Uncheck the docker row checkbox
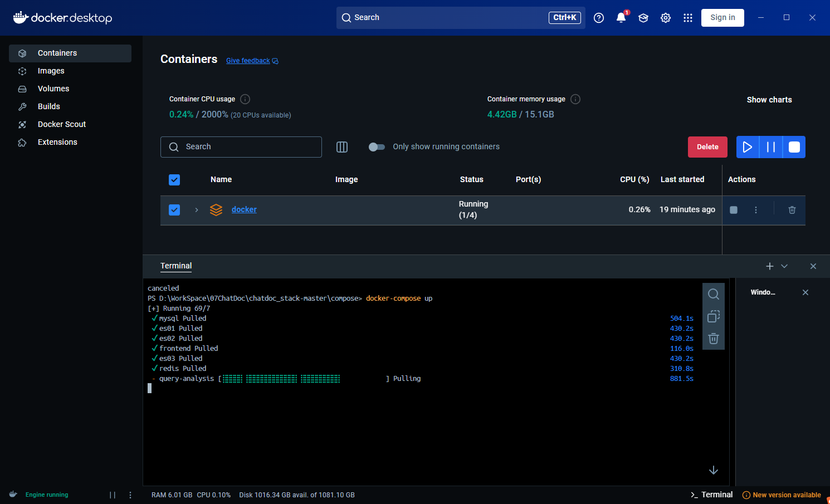 tap(174, 210)
